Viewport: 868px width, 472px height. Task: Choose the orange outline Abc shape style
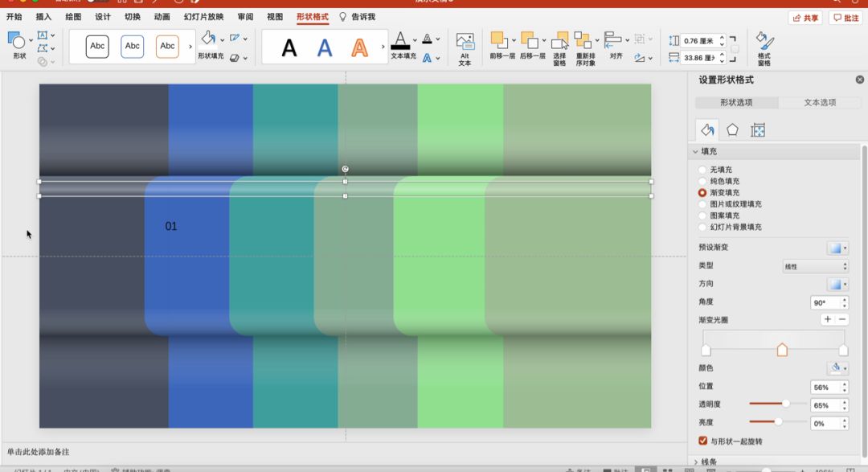click(167, 47)
